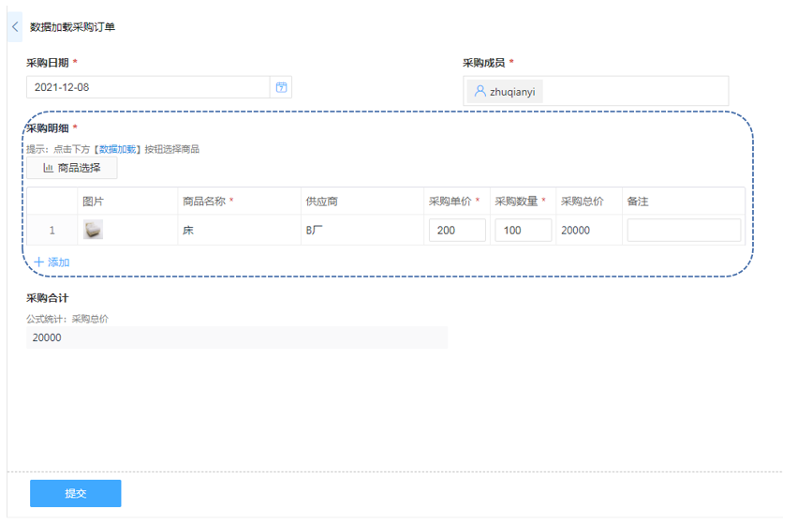Viewport: 812px width, 524px height.
Task: Click the back arrow beside the page title
Action: pos(15,27)
